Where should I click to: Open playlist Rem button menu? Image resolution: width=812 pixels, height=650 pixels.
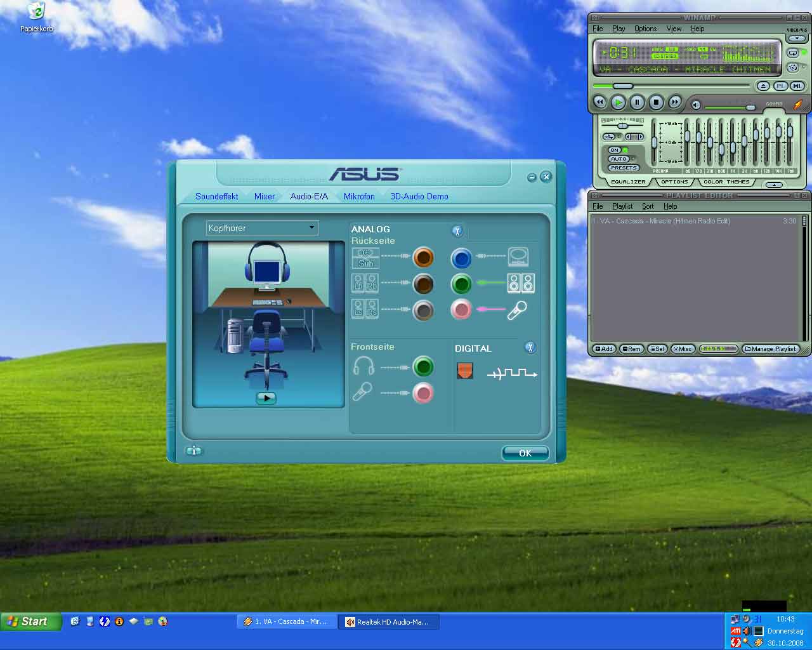click(631, 348)
